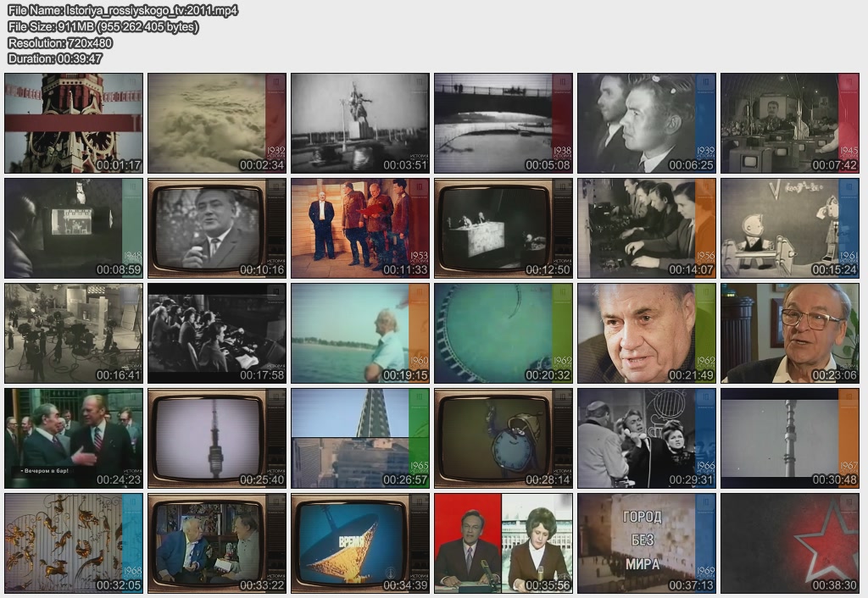
Task: Open the bridge over river thumbnail at 00:05:08
Action: point(504,123)
